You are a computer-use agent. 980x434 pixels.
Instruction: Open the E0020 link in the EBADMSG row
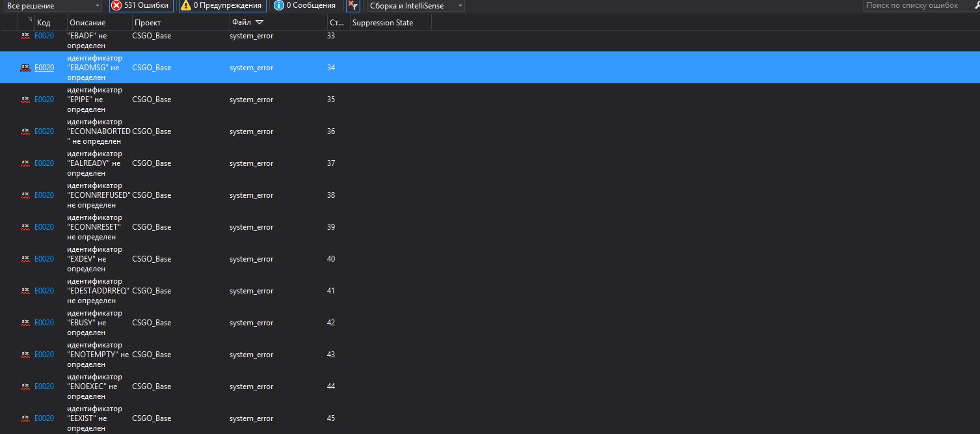(44, 68)
